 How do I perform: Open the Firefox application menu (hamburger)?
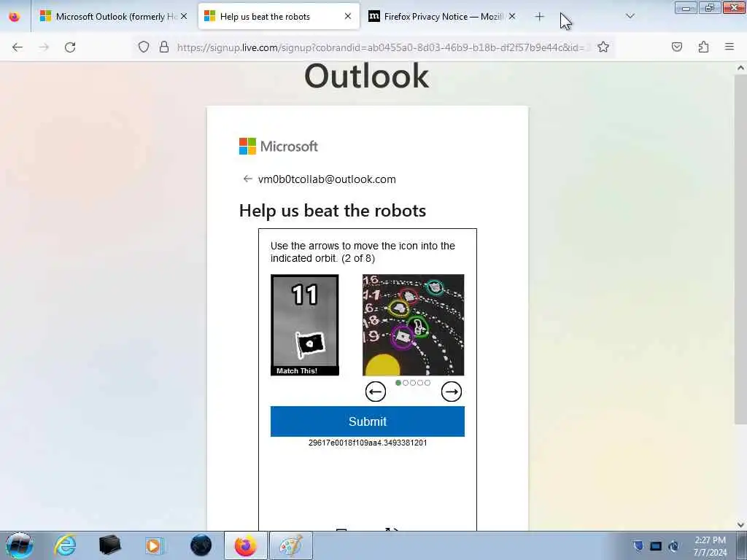(x=729, y=47)
